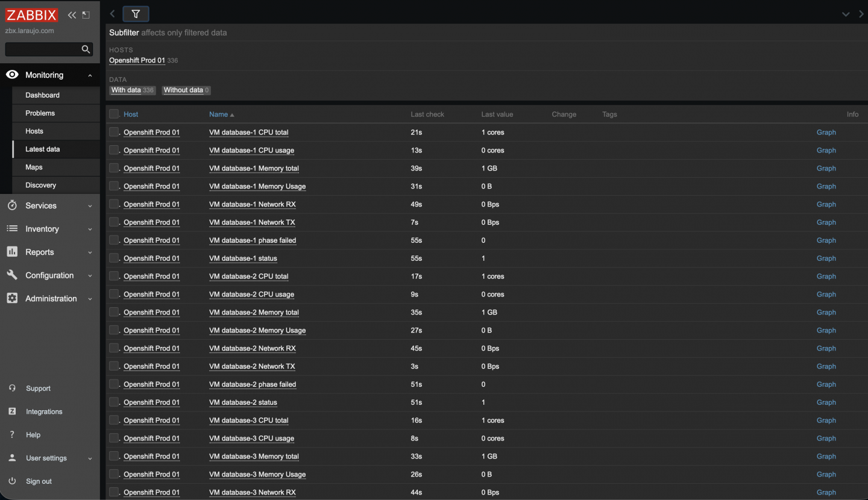Screen dimensions: 868x500
Task: Collapse the Monitoring menu section
Action: [90, 75]
